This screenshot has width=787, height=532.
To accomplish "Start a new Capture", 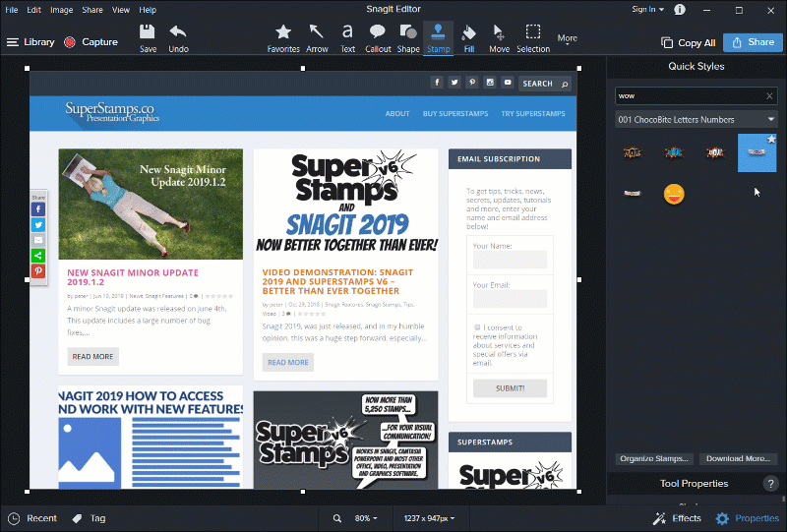I will (91, 42).
